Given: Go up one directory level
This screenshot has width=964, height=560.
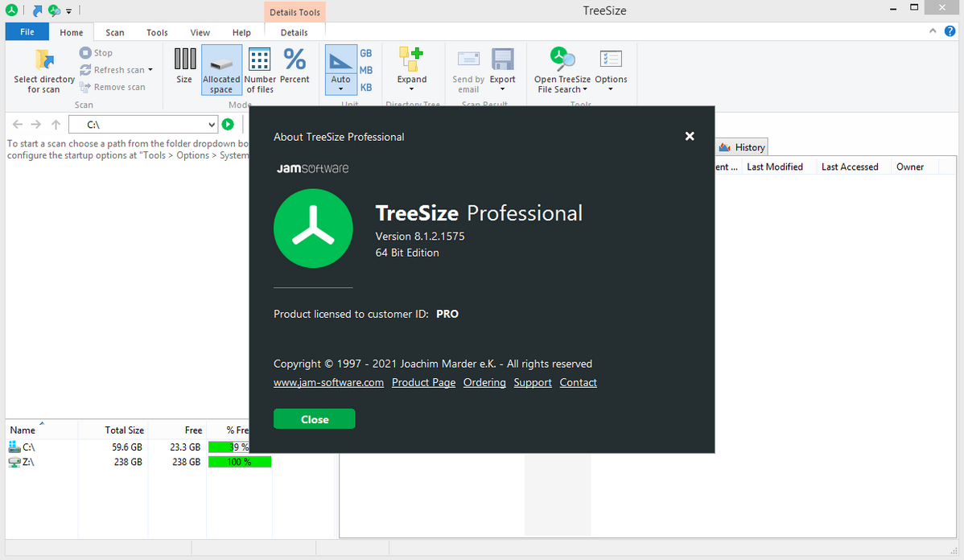Looking at the screenshot, I should [56, 125].
